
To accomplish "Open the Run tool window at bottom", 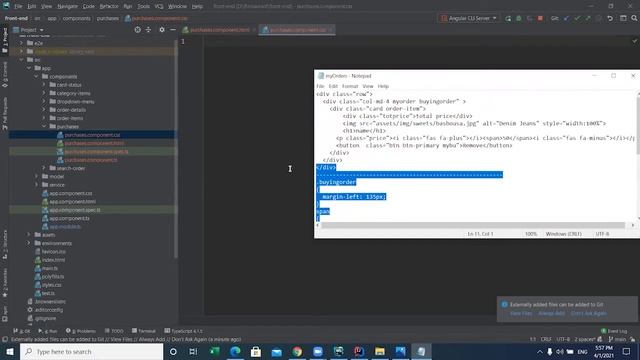I will (x=48, y=331).
